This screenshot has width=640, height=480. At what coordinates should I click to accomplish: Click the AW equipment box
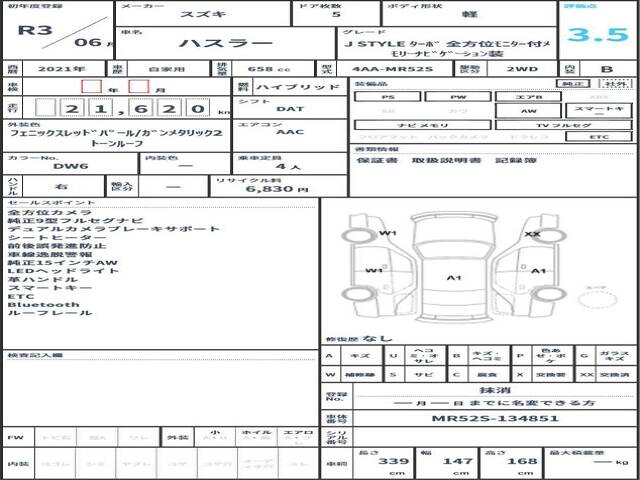(x=528, y=111)
